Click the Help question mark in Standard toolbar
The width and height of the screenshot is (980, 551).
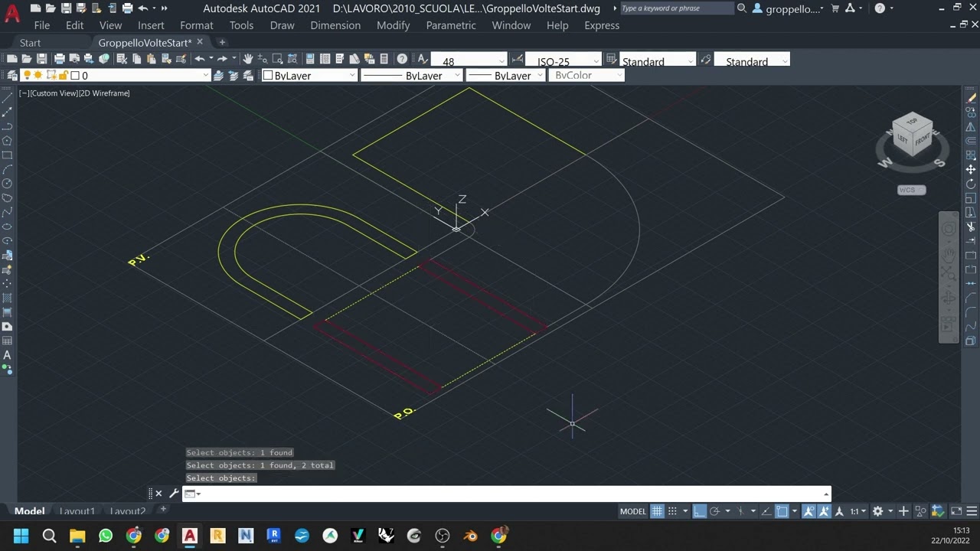pyautogui.click(x=401, y=59)
